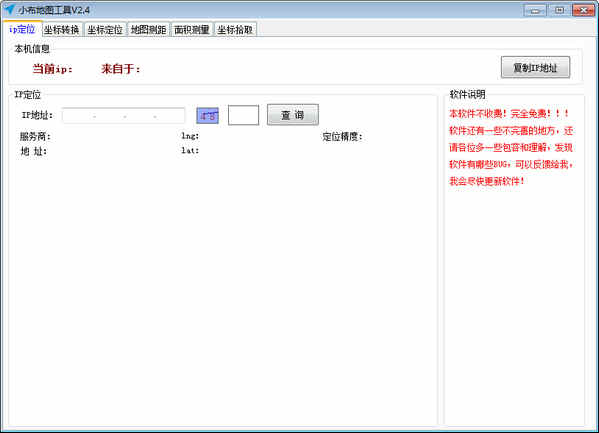This screenshot has width=599, height=433.
Task: Switch to the ip定位 tab
Action: tap(22, 29)
